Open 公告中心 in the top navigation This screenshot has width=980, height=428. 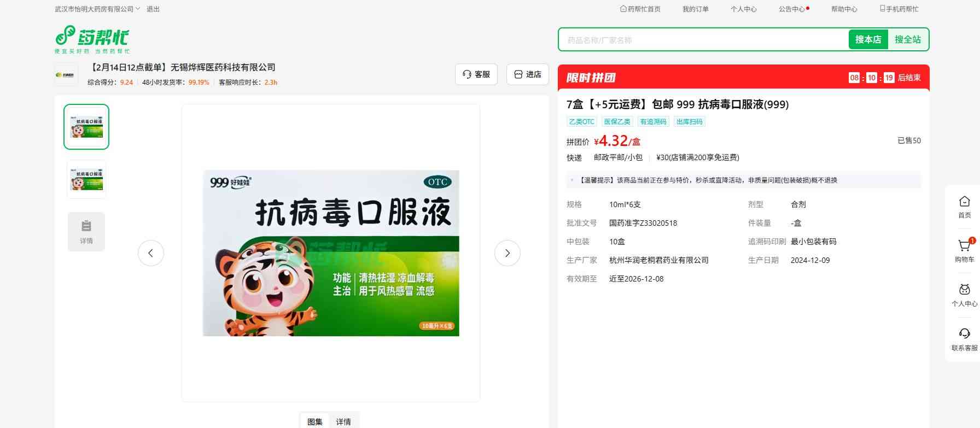(793, 9)
